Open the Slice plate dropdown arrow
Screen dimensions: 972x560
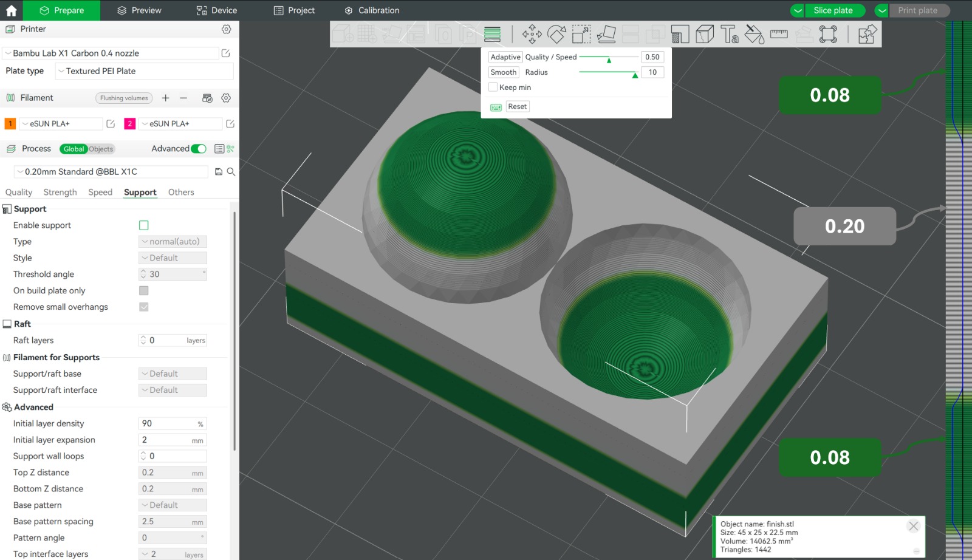(x=798, y=10)
